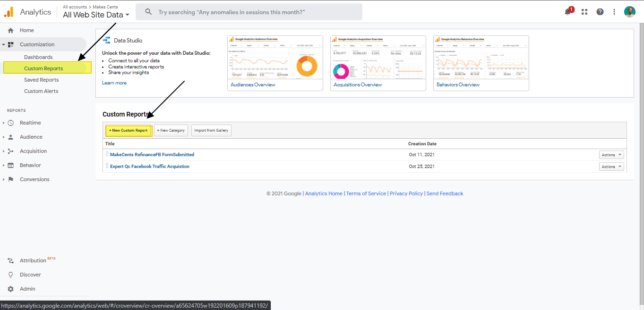Select Custom Reports in the sidebar
644x310 pixels.
pos(43,68)
